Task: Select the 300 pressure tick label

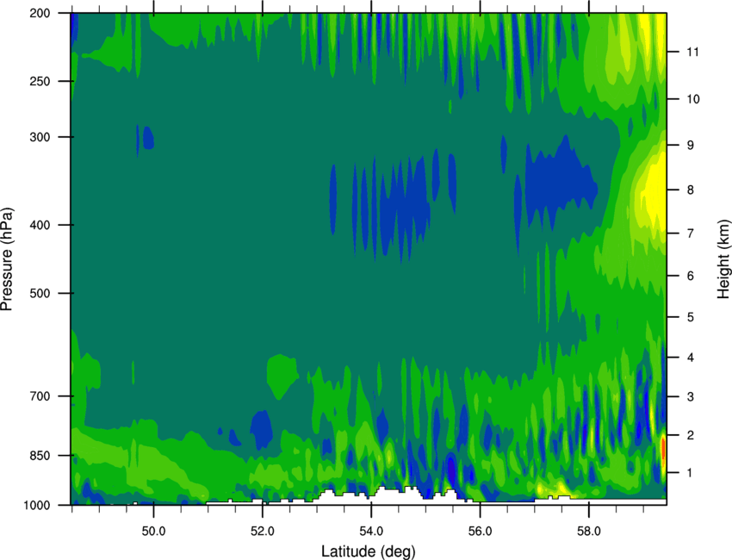Action: [40, 137]
